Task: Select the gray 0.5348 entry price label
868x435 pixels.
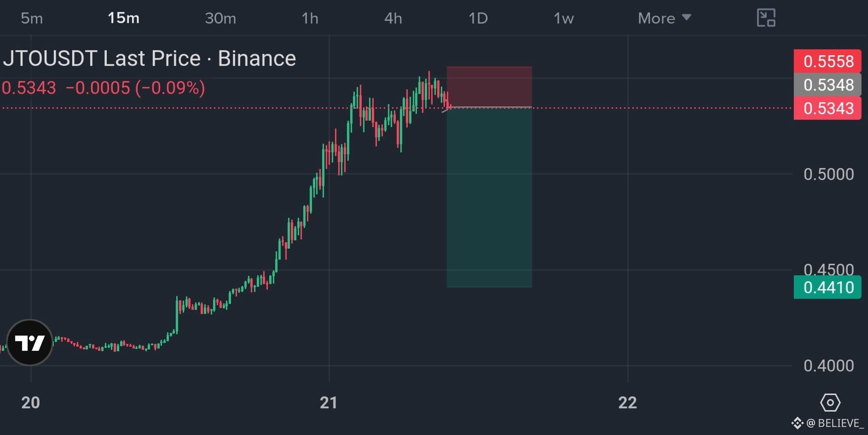Action: (827, 85)
